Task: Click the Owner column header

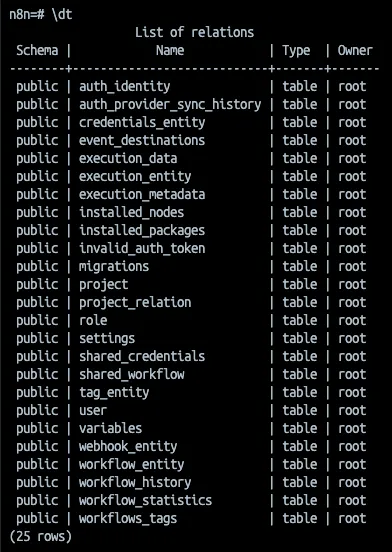Action: click(355, 50)
